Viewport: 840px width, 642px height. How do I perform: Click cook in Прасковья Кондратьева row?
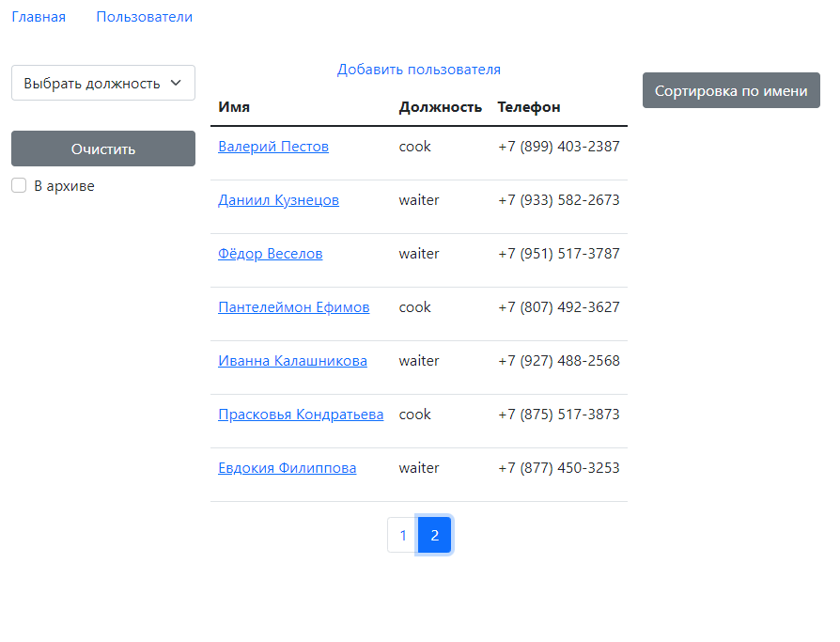(x=414, y=415)
